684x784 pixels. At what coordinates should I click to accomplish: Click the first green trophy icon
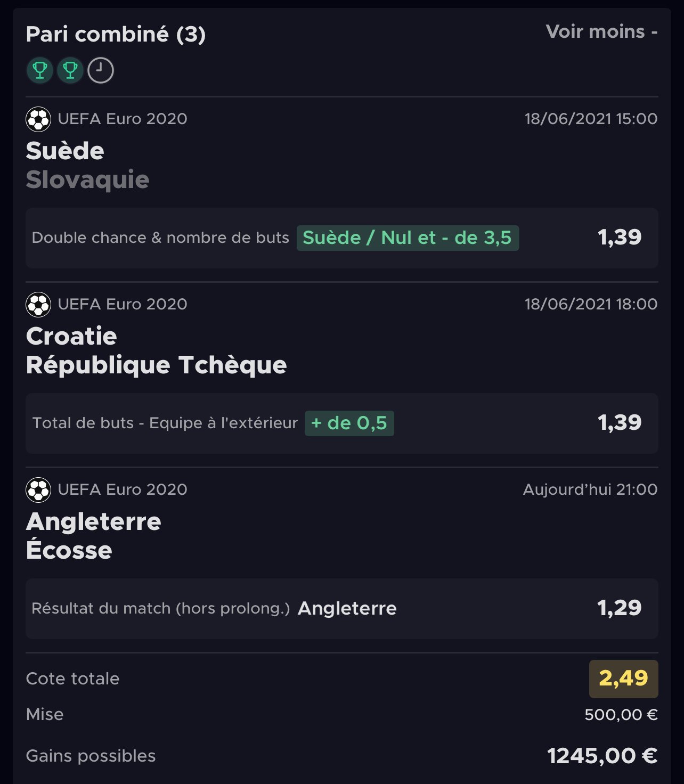coord(40,70)
